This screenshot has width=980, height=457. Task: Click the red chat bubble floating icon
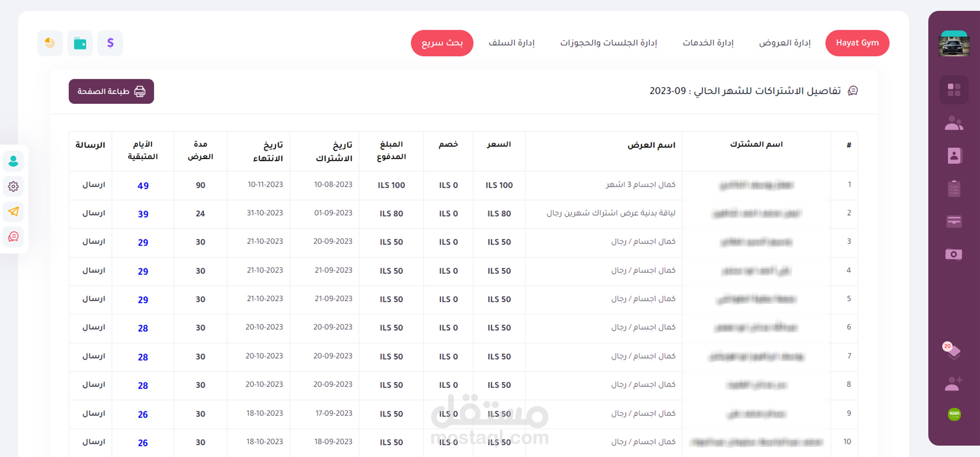(x=13, y=237)
